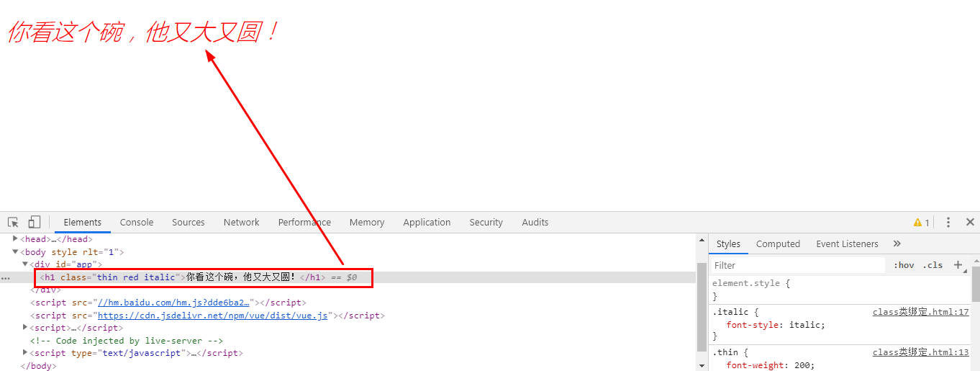Open the Network tab
This screenshot has height=371, width=980.
coord(242,223)
